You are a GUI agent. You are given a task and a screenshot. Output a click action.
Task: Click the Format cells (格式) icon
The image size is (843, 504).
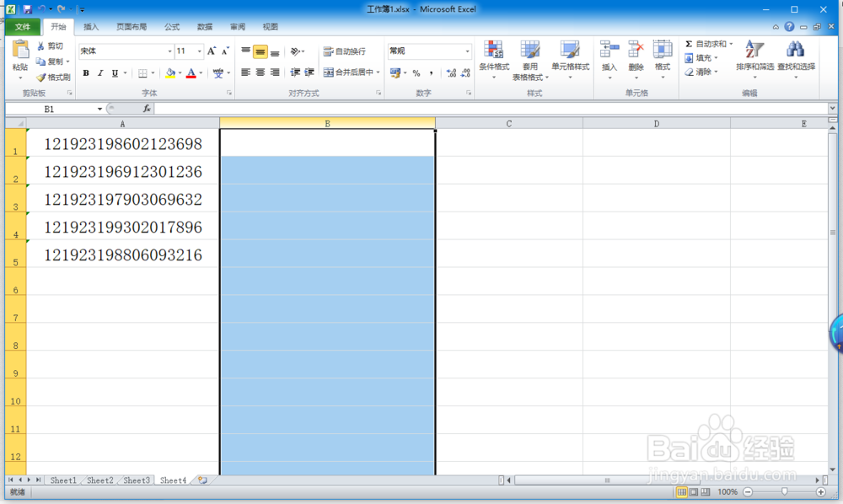663,50
